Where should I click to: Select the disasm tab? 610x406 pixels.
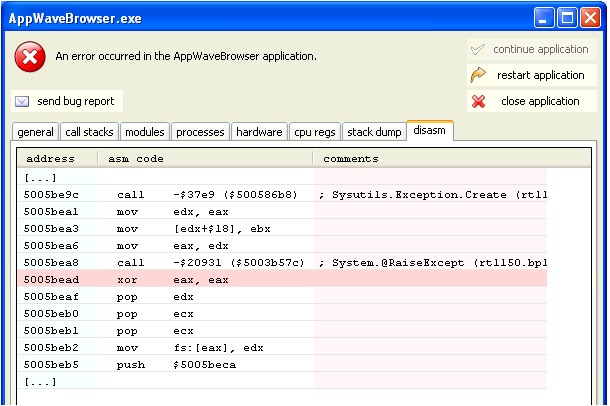tap(429, 130)
